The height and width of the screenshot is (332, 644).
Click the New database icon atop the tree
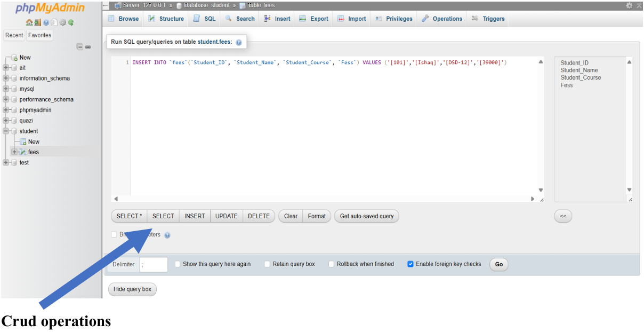[14, 58]
